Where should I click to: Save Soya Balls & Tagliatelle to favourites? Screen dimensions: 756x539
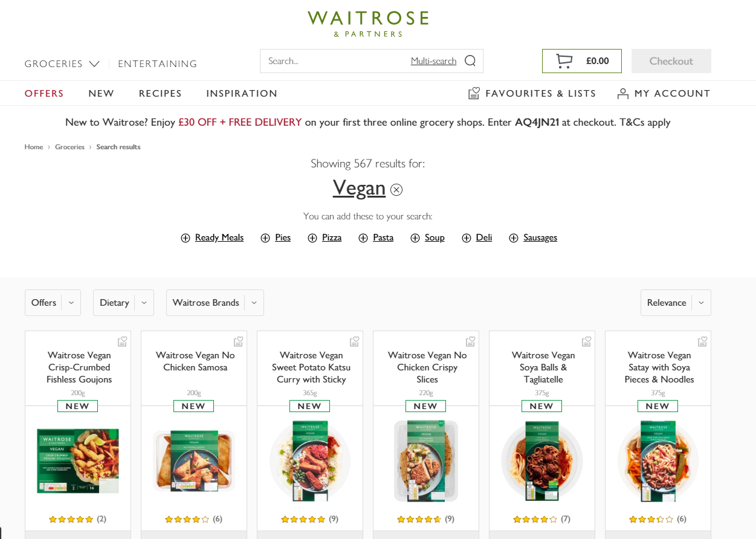click(x=586, y=341)
